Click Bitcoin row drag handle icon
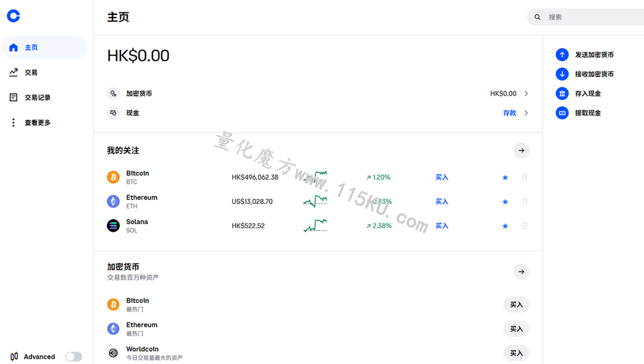 point(524,177)
